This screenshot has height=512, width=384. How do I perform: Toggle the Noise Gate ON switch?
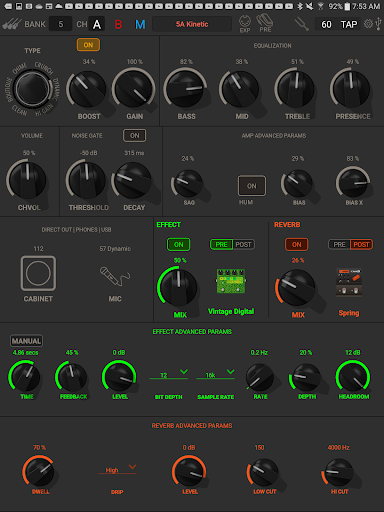(135, 135)
